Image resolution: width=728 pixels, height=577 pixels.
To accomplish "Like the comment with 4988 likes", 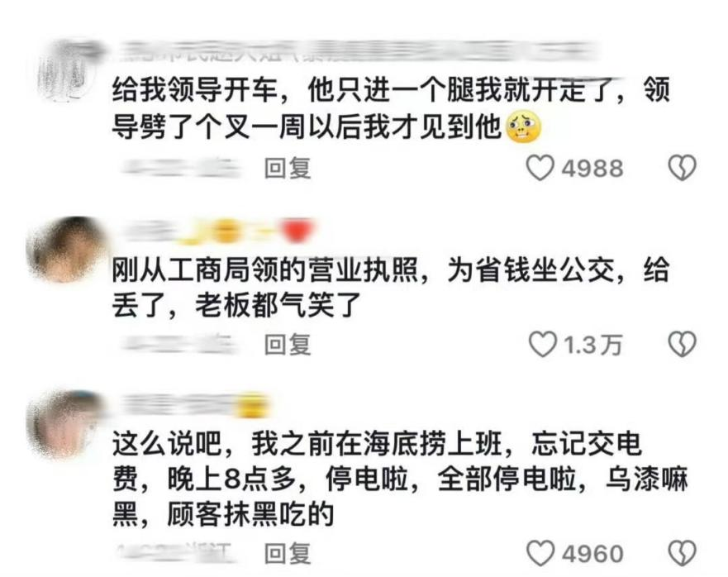I will 540,168.
